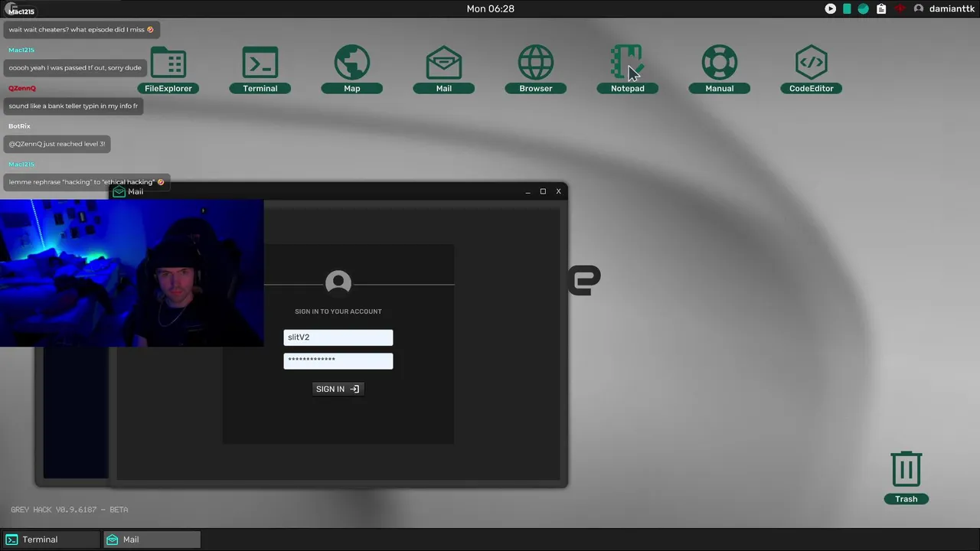Click the teal pie-chart status icon
This screenshot has width=980, height=551.
(864, 8)
